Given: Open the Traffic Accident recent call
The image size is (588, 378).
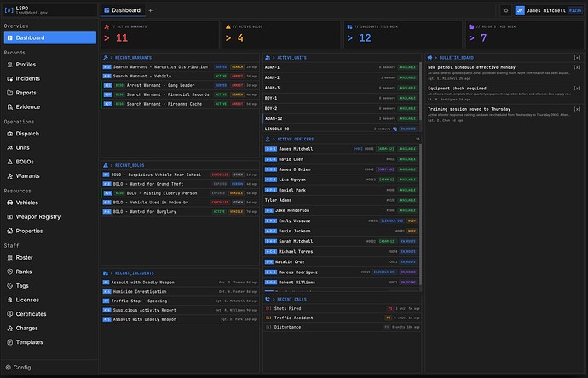Looking at the screenshot, I should click(x=342, y=318).
